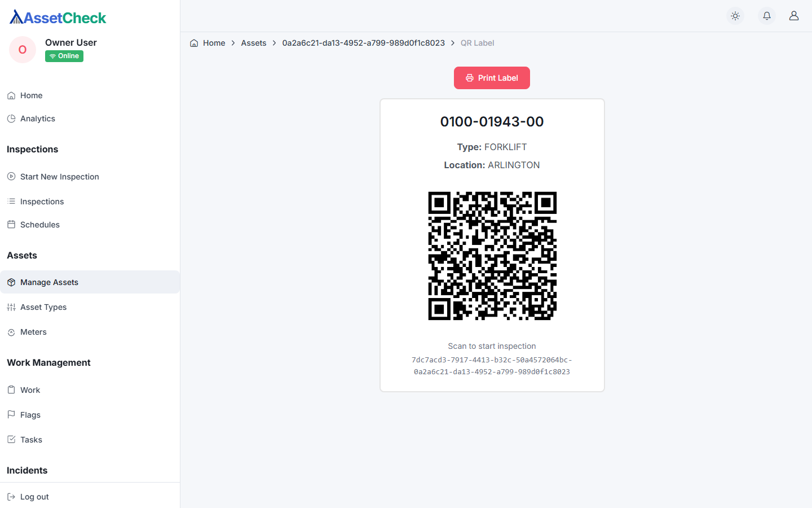
Task: Click the Tasks checkmark icon
Action: click(x=11, y=440)
